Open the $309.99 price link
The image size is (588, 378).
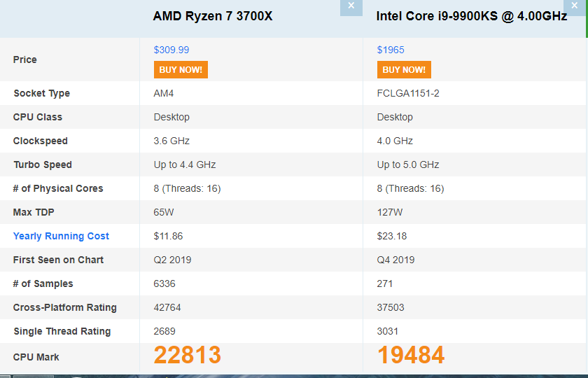pos(171,50)
